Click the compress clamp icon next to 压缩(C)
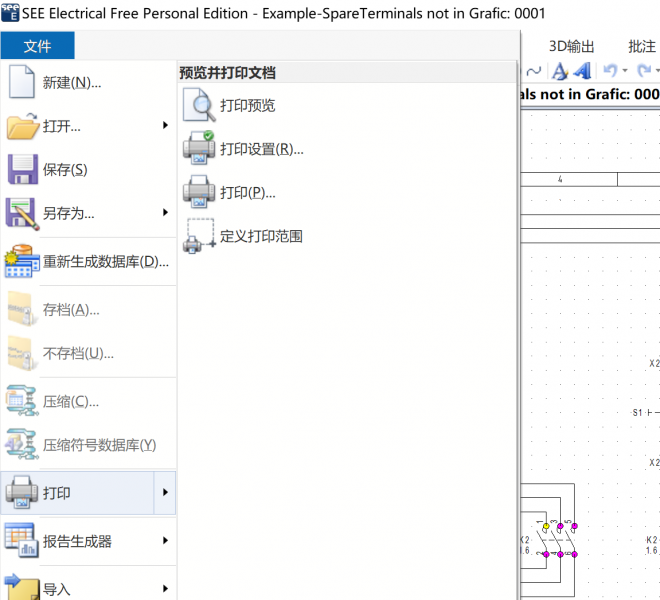Screen dimensions: 660x600 [x=21, y=400]
